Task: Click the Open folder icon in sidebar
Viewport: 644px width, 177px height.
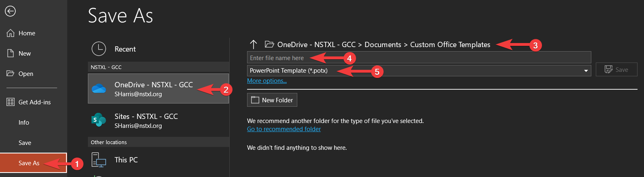Action: pyautogui.click(x=11, y=73)
